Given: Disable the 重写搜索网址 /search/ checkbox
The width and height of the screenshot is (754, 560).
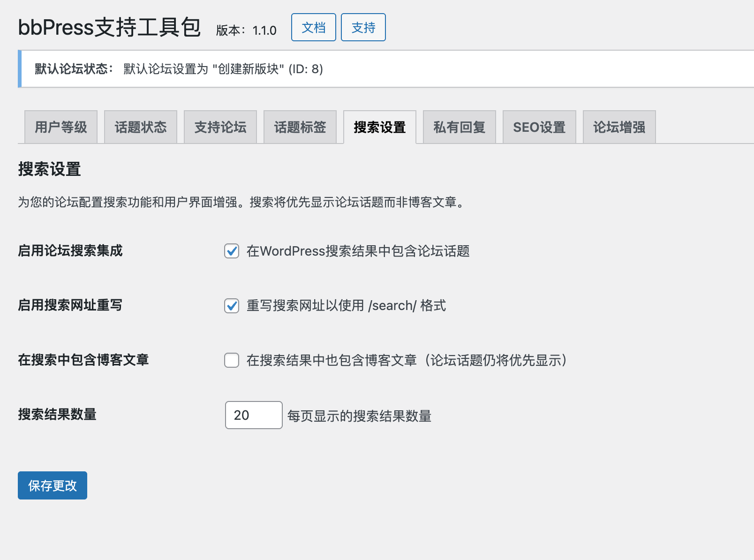Looking at the screenshot, I should click(232, 306).
